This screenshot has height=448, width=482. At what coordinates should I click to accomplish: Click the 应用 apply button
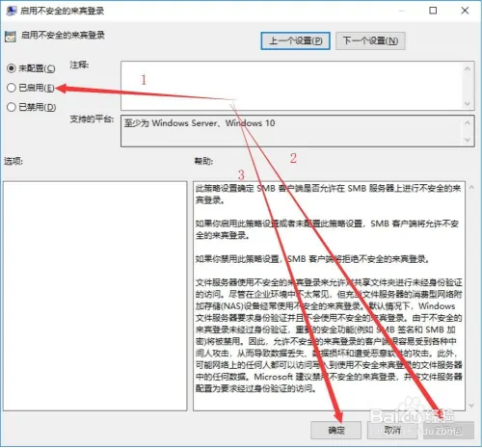coord(449,430)
